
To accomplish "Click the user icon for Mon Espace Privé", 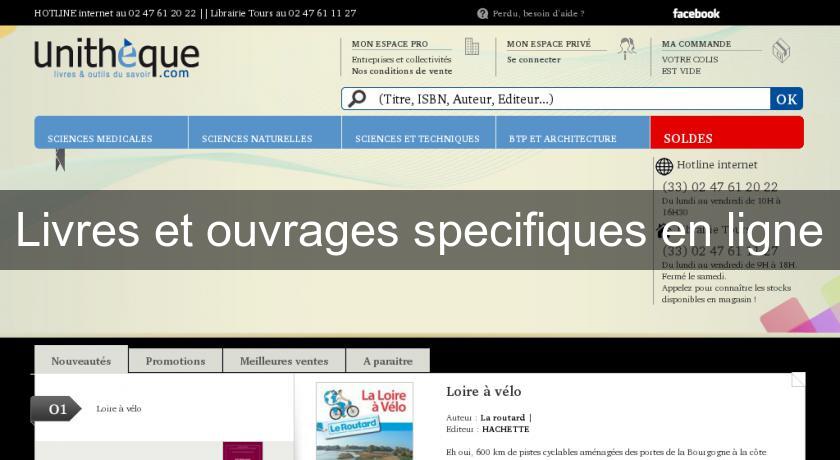I will click(x=626, y=48).
